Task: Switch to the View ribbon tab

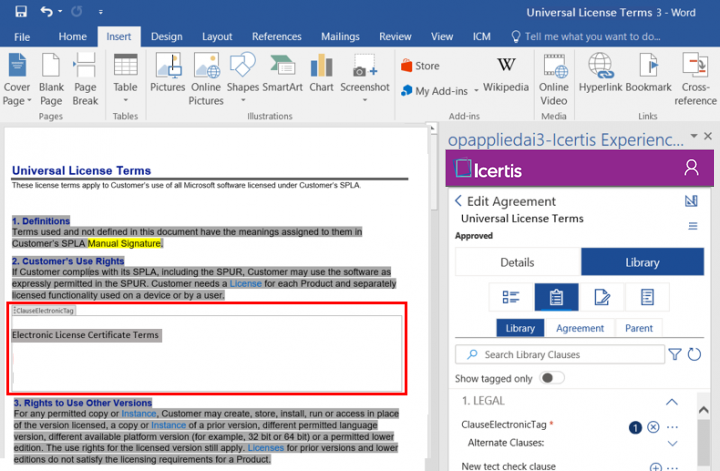Action: tap(442, 36)
